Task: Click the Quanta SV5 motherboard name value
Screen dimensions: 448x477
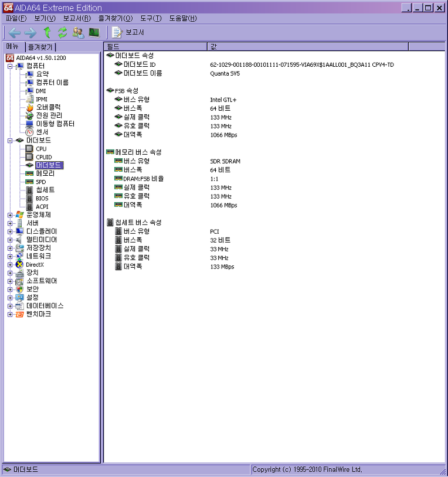Action: pos(225,73)
